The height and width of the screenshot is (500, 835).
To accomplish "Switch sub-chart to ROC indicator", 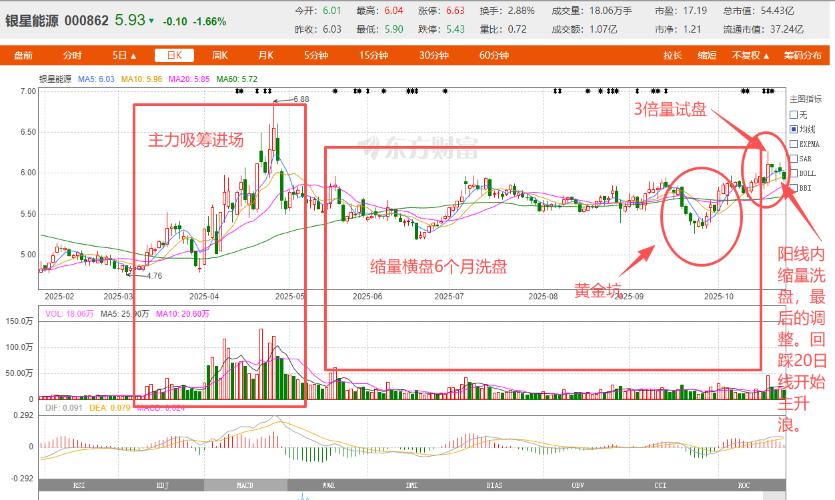I will 744,485.
